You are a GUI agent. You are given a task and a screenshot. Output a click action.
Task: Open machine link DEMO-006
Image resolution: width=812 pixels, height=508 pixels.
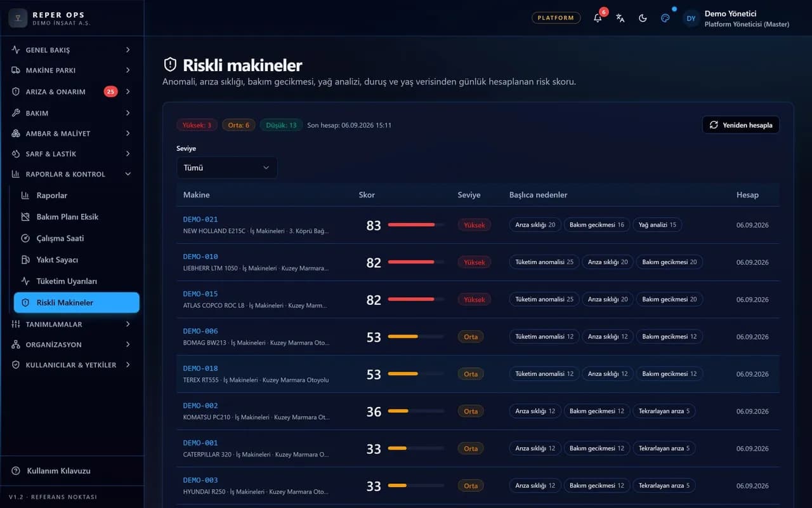(200, 331)
